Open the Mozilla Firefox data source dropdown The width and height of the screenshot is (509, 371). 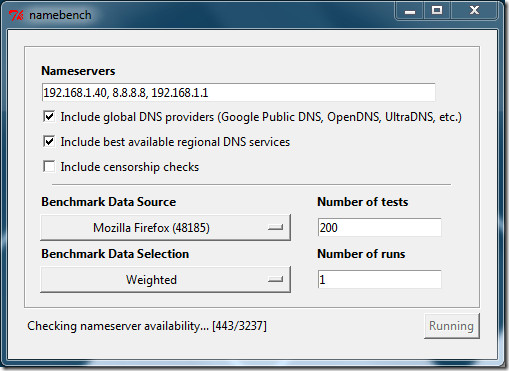coord(165,228)
